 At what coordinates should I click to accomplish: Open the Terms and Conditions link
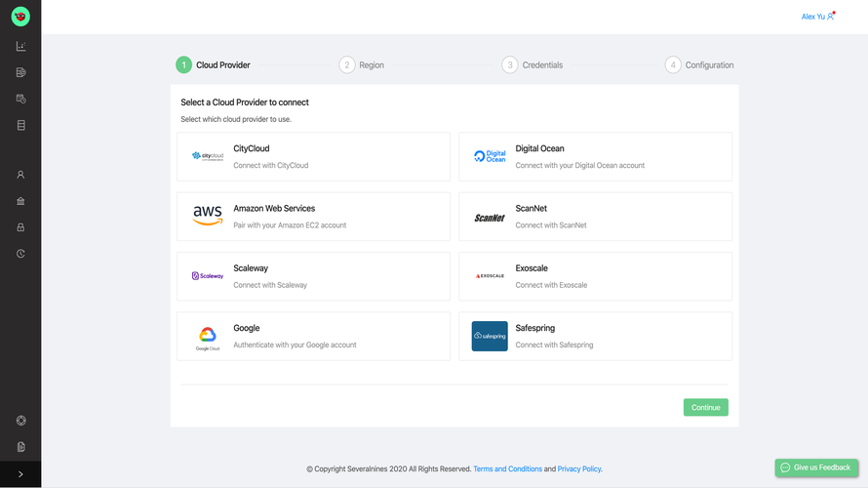click(x=507, y=469)
